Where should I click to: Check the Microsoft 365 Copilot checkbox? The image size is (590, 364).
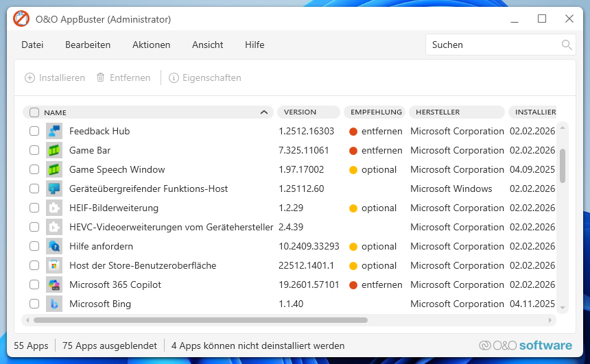pyautogui.click(x=34, y=284)
